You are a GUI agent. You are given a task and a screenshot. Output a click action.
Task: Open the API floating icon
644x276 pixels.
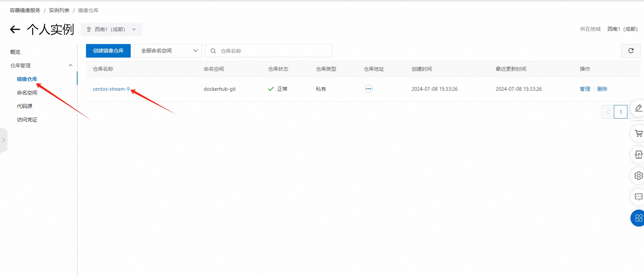638,155
